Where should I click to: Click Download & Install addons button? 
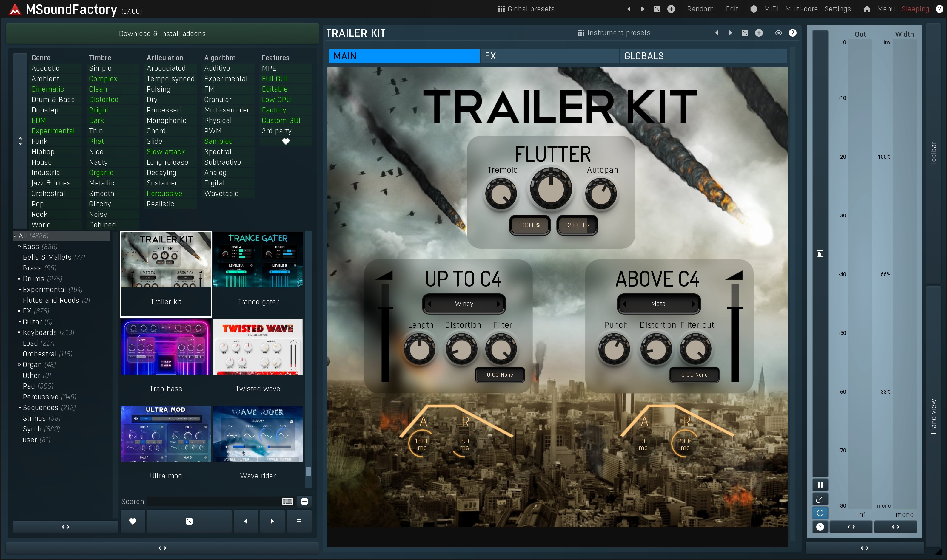point(162,34)
